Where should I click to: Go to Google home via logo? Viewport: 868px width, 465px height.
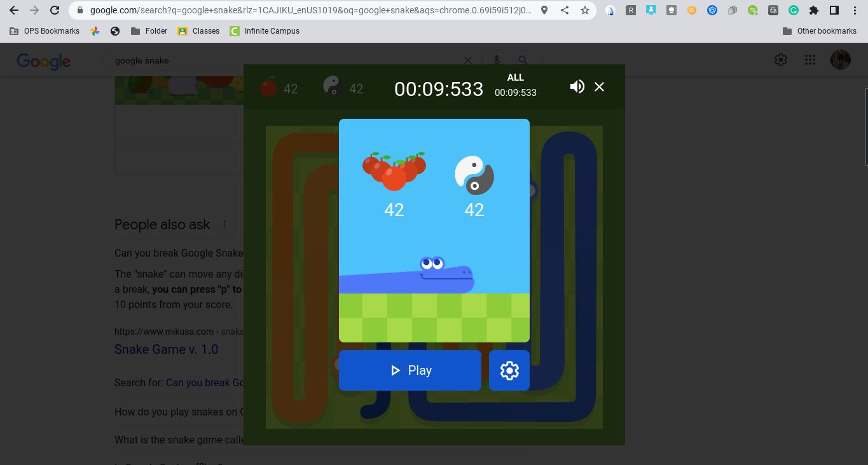tap(43, 61)
